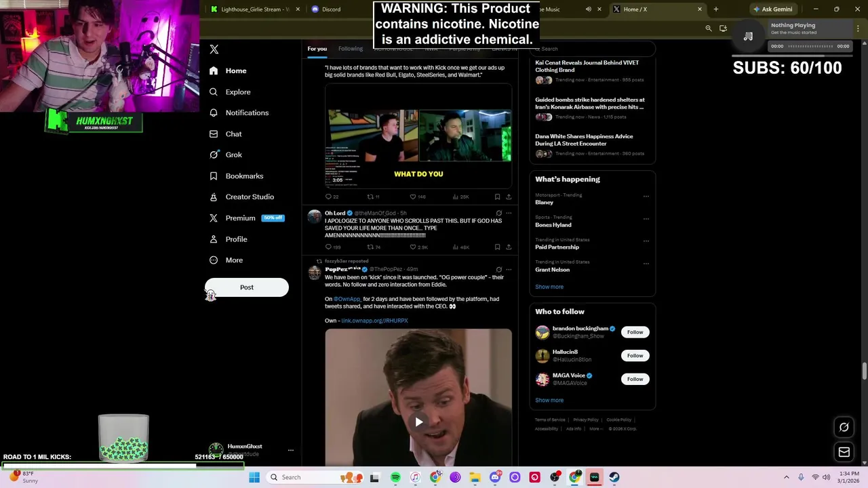Viewport: 868px width, 488px height.
Task: Open the options for the Grant Nelson trend
Action: click(646, 264)
